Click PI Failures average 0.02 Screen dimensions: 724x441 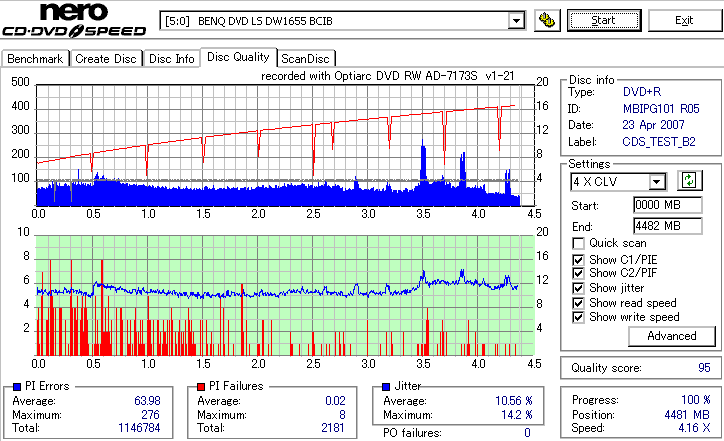tap(335, 401)
